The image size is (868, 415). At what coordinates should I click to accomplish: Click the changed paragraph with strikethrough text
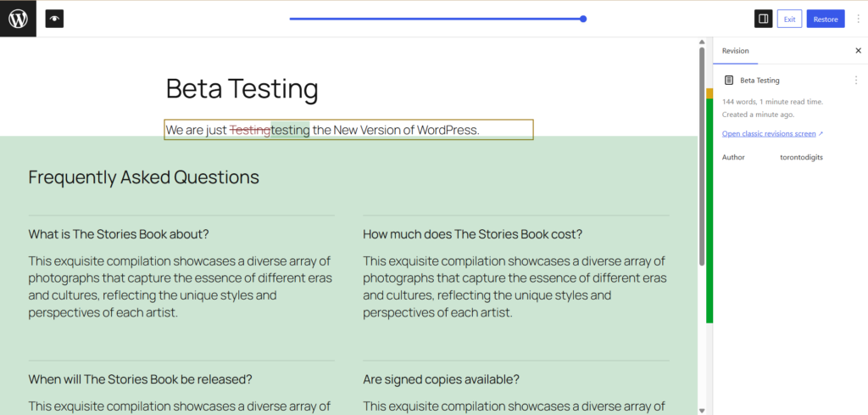[x=348, y=130]
